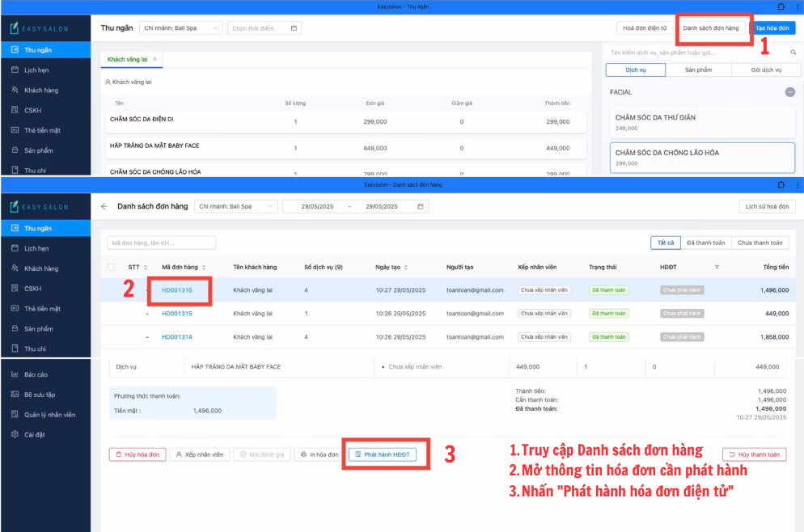Select the Đã thanh toán filter
This screenshot has height=532, width=804.
click(x=705, y=243)
